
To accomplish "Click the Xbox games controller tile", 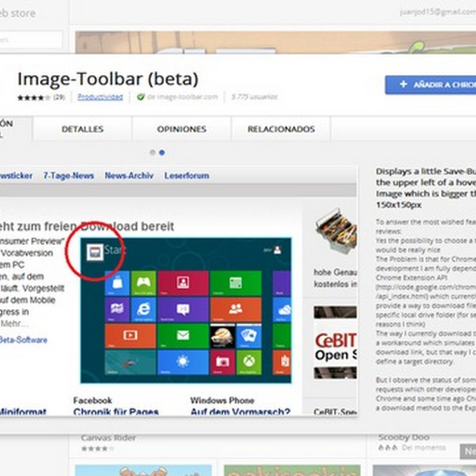I will point(143,283).
